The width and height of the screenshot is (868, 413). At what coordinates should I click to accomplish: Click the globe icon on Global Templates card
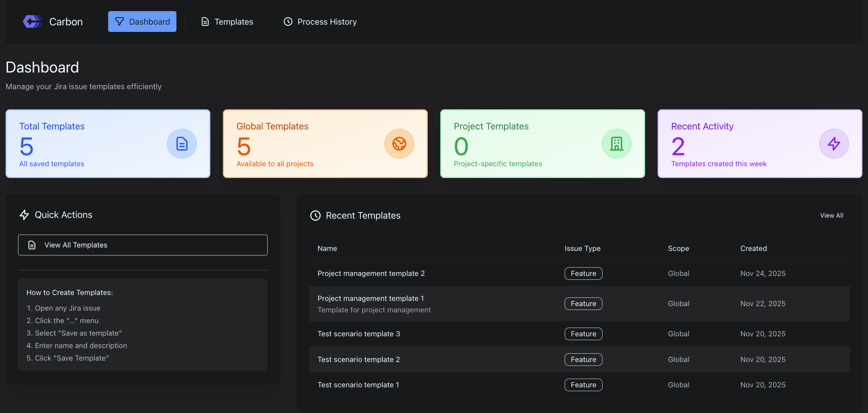click(399, 143)
